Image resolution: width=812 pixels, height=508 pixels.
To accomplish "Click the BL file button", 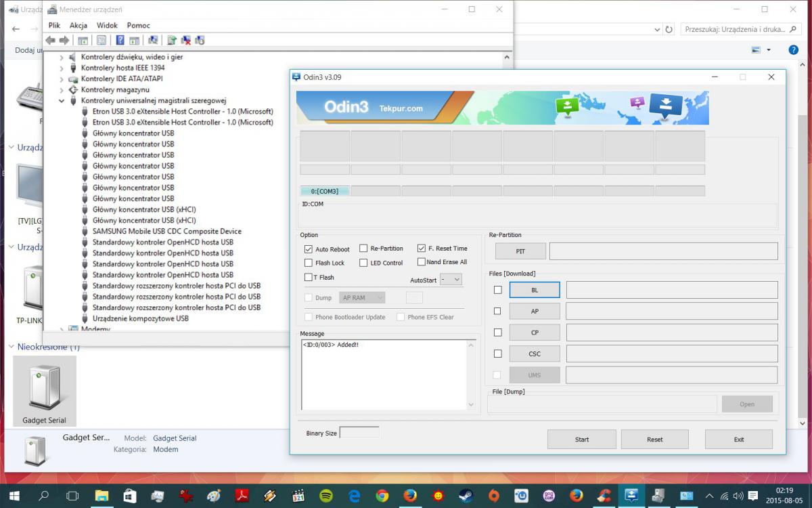I will pos(535,290).
